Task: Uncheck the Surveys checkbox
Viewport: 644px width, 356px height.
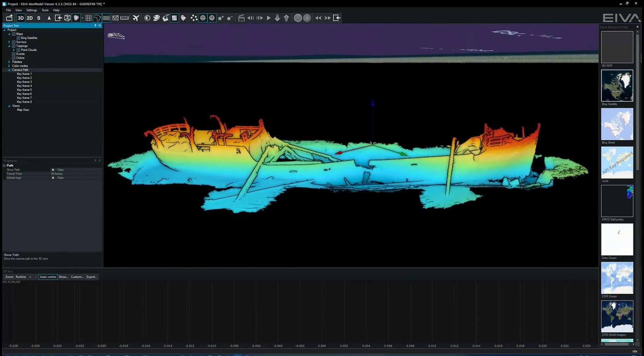Action: click(14, 42)
